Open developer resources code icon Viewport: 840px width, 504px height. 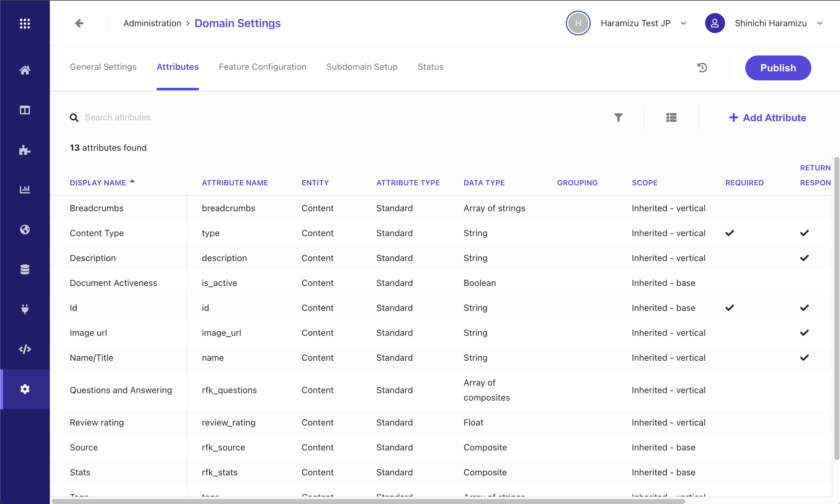tap(25, 349)
